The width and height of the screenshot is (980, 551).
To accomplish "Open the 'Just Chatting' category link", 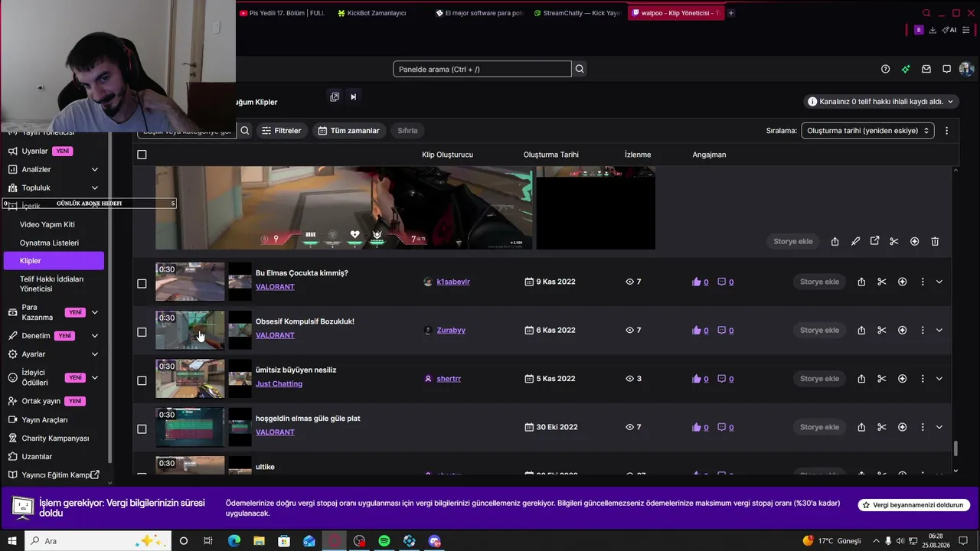I will (279, 383).
